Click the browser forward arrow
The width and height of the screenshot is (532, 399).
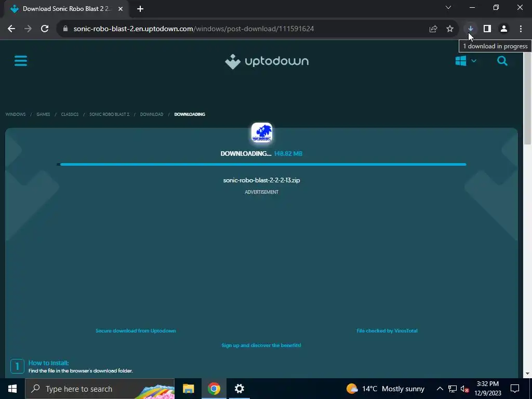coord(28,29)
